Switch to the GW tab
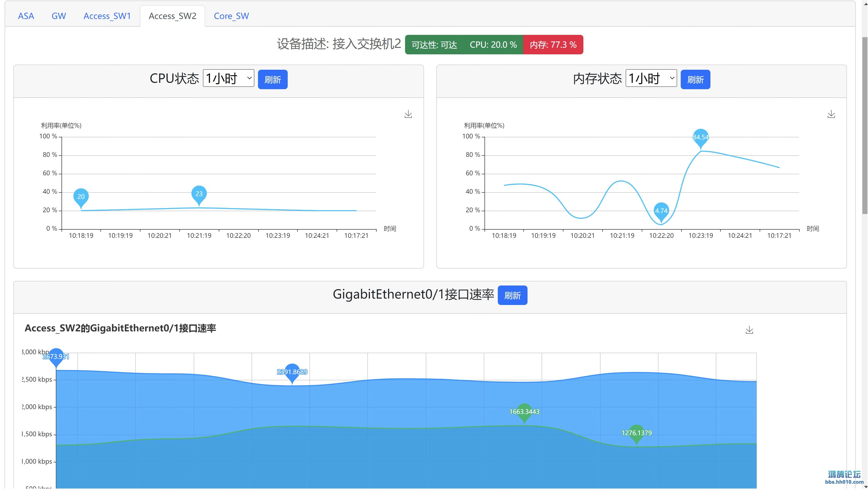 59,16
